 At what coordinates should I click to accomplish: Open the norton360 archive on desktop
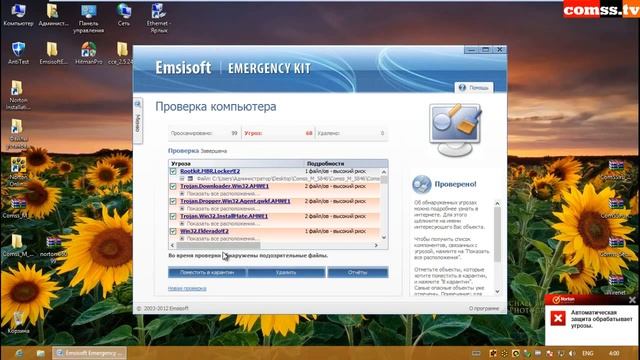(53, 249)
